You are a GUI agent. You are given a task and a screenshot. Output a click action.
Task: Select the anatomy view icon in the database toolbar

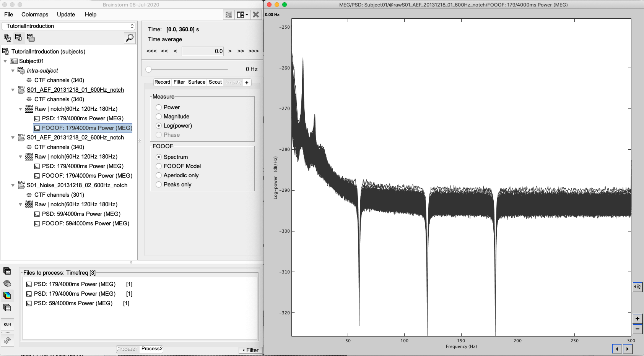click(7, 38)
